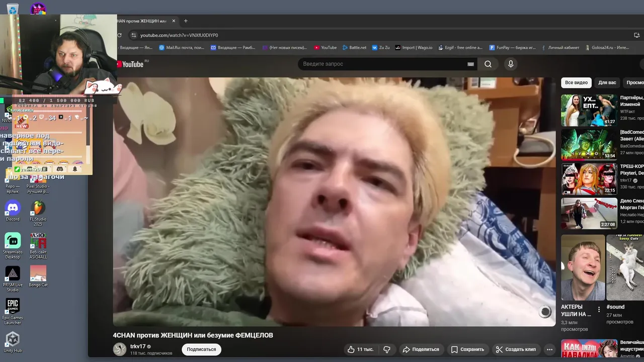This screenshot has height=362, width=644.
Task: Open the FunPay bookmark
Action: [513, 48]
